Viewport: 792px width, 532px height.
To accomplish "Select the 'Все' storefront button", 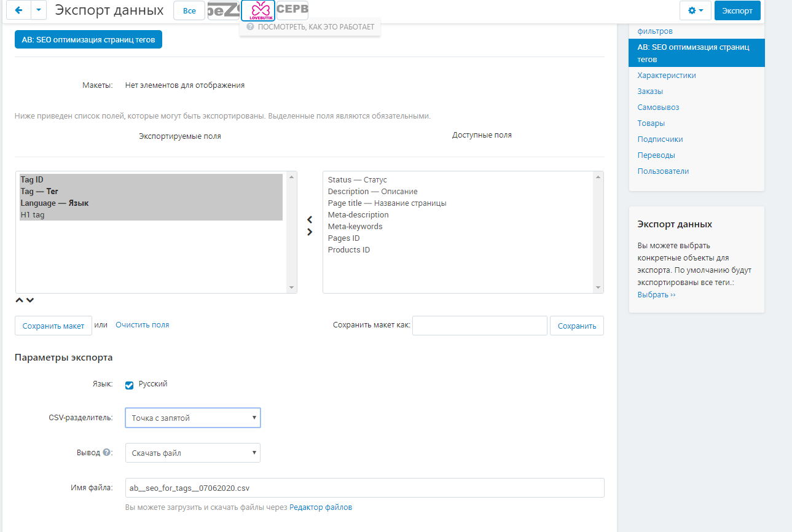I will (189, 10).
